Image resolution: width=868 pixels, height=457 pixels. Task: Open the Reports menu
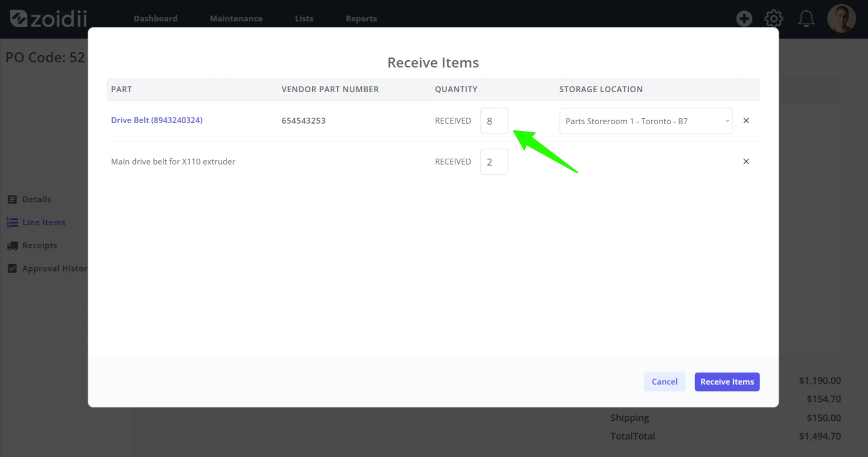coord(361,18)
